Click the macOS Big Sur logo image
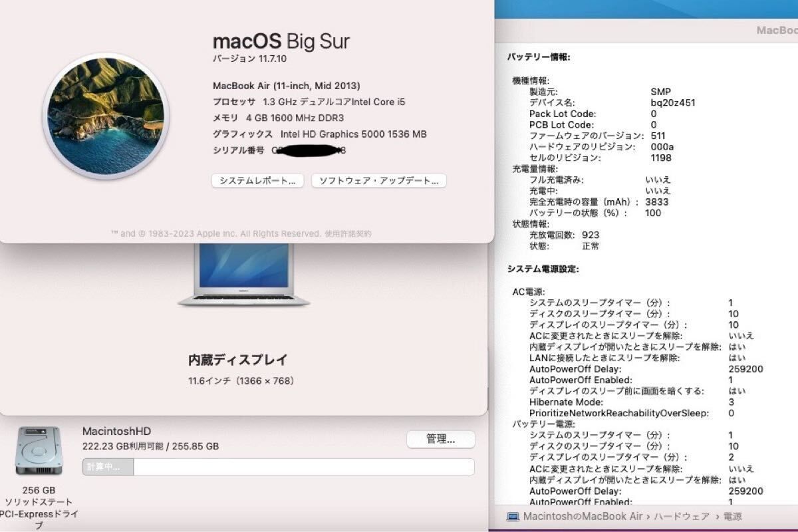Viewport: 798px width, 532px height. click(x=106, y=116)
